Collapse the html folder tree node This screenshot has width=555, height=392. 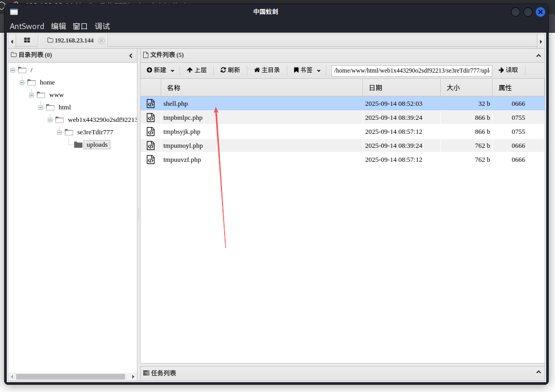[41, 107]
